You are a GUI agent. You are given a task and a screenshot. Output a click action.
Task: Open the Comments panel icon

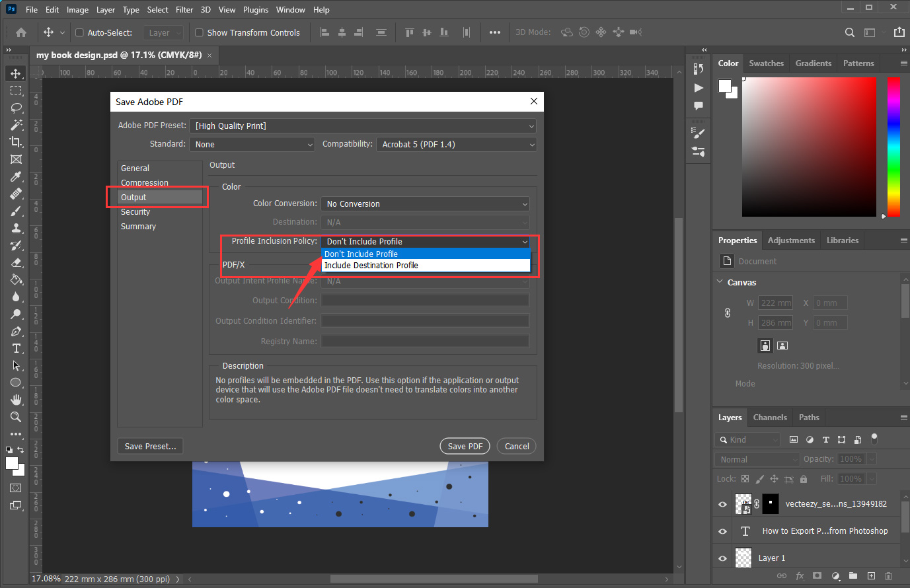(x=699, y=106)
